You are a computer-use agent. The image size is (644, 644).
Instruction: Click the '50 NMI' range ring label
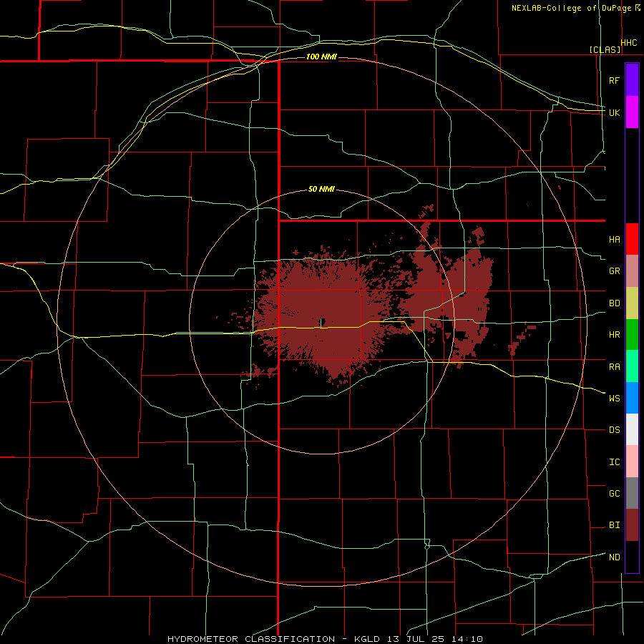[x=321, y=189]
